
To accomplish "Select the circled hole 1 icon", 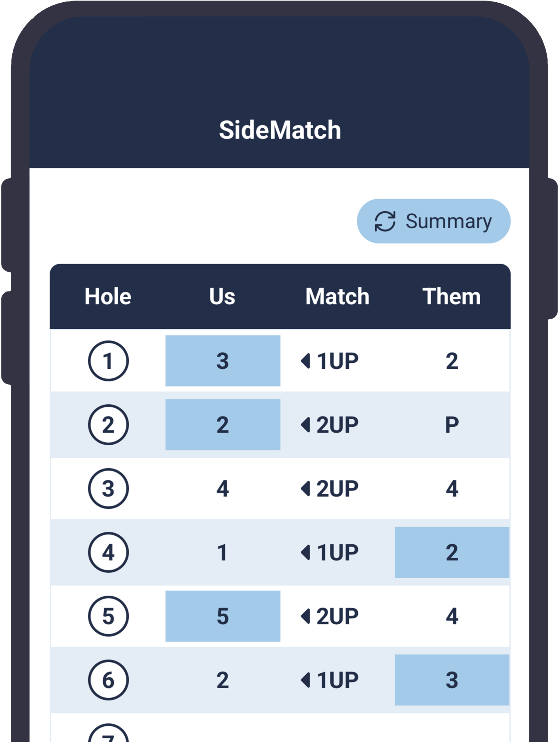I will click(108, 361).
